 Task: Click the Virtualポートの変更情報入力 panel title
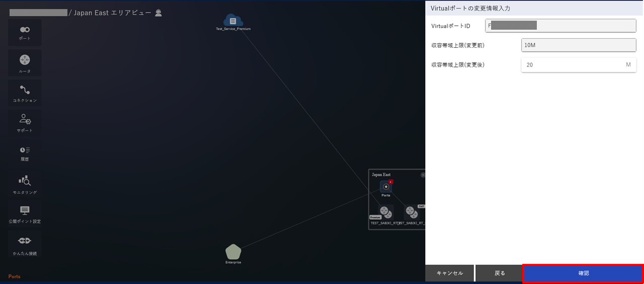tap(470, 8)
